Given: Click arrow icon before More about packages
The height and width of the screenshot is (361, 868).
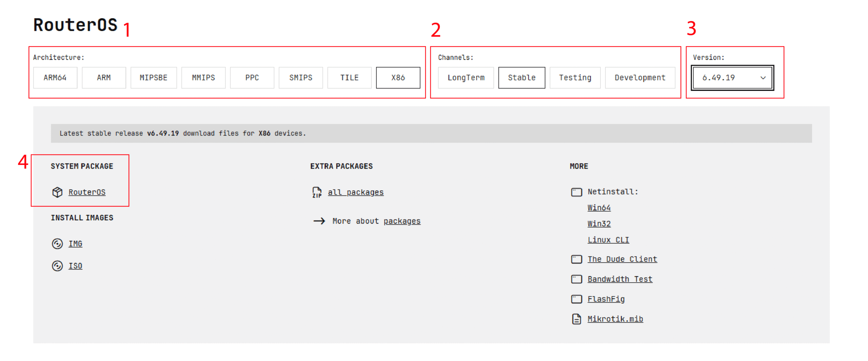Looking at the screenshot, I should 319,221.
